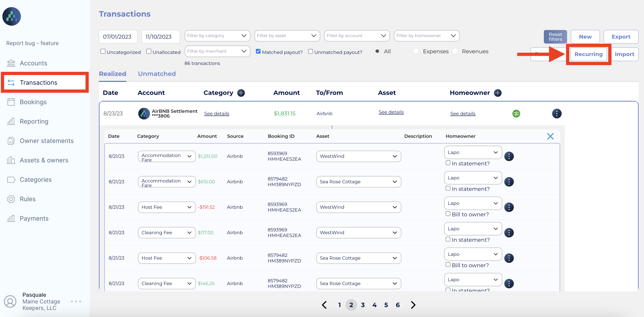Open the Filter by category dropdown
644x317 pixels.
pos(217,36)
